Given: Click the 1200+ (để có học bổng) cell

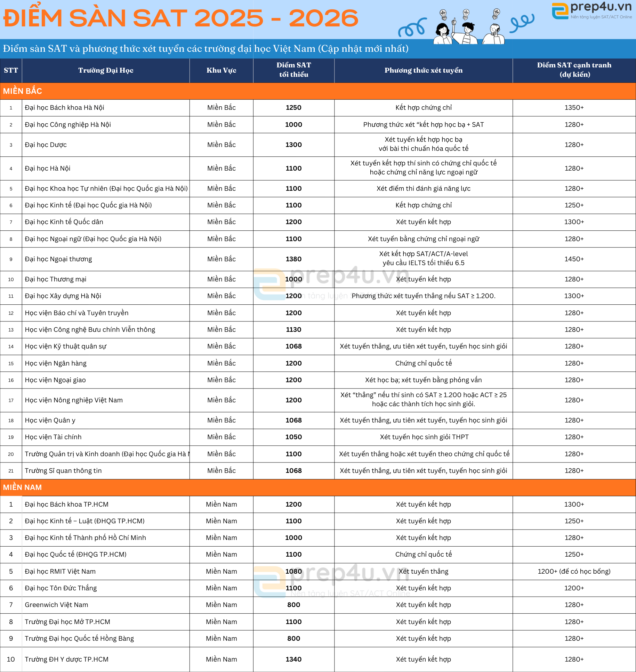Looking at the screenshot, I should pyautogui.click(x=574, y=572).
